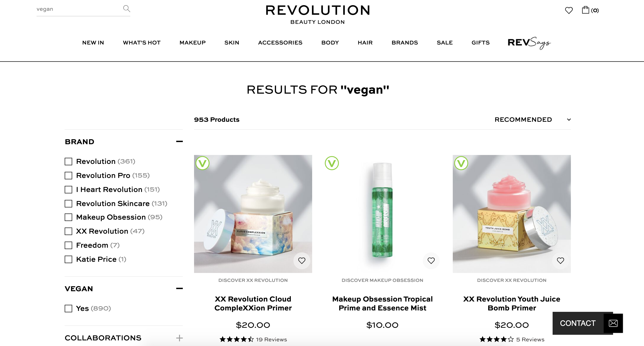Check the Makeup Obsession brand filter
The width and height of the screenshot is (644, 346).
click(68, 217)
